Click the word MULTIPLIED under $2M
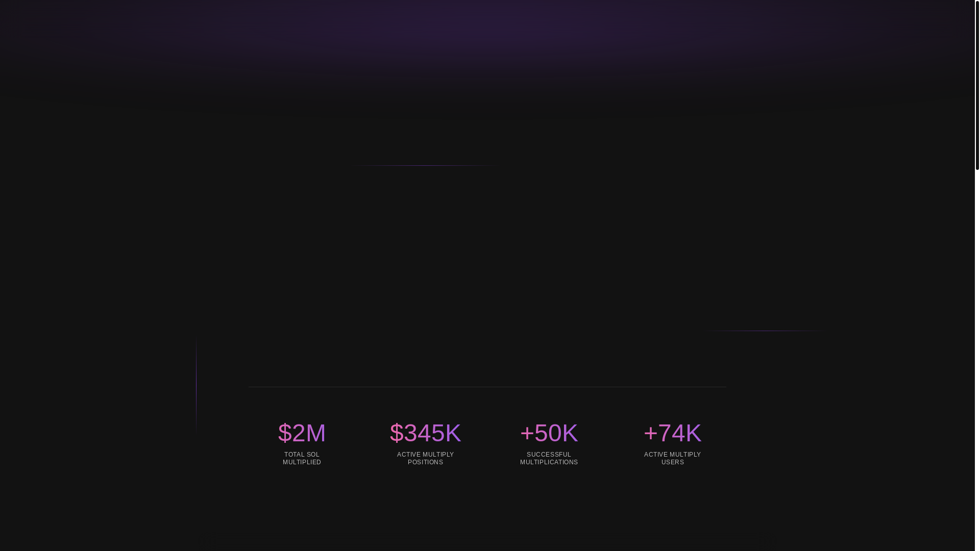 (302, 462)
